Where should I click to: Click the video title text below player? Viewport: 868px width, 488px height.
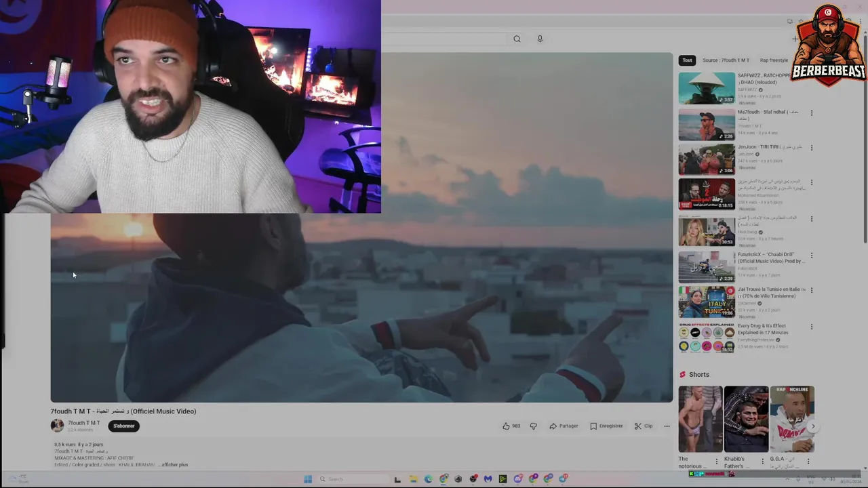point(123,411)
